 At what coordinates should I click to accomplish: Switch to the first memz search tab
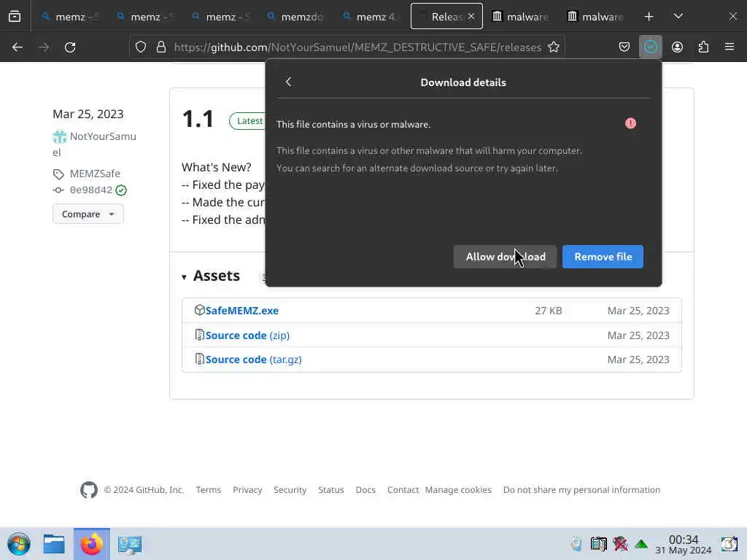point(69,17)
